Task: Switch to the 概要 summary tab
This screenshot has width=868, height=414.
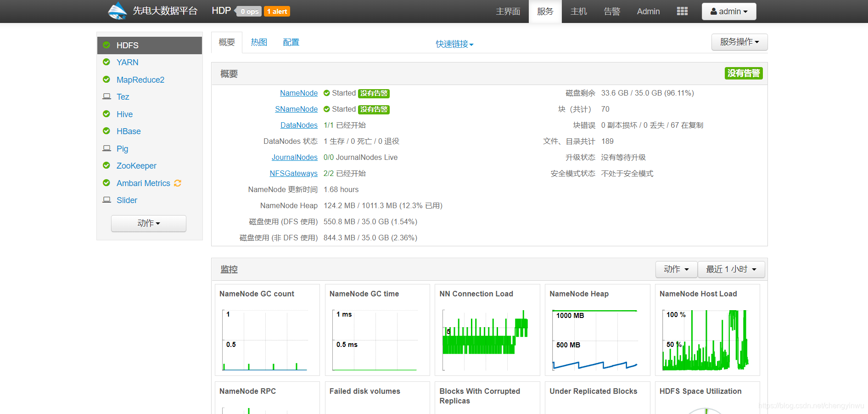Action: [227, 42]
